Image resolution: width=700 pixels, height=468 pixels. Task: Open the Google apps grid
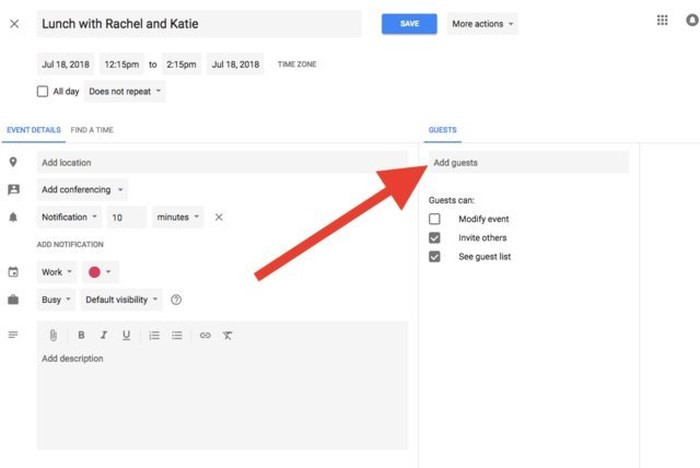(x=662, y=21)
